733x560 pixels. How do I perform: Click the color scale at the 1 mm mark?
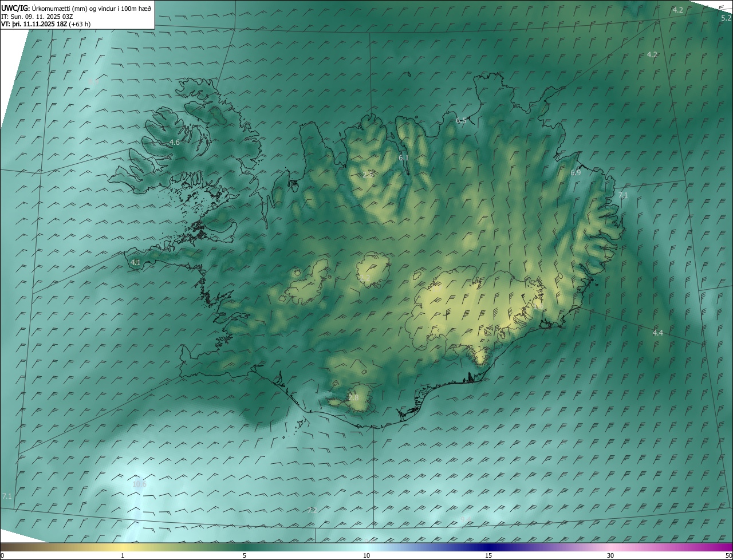(123, 547)
